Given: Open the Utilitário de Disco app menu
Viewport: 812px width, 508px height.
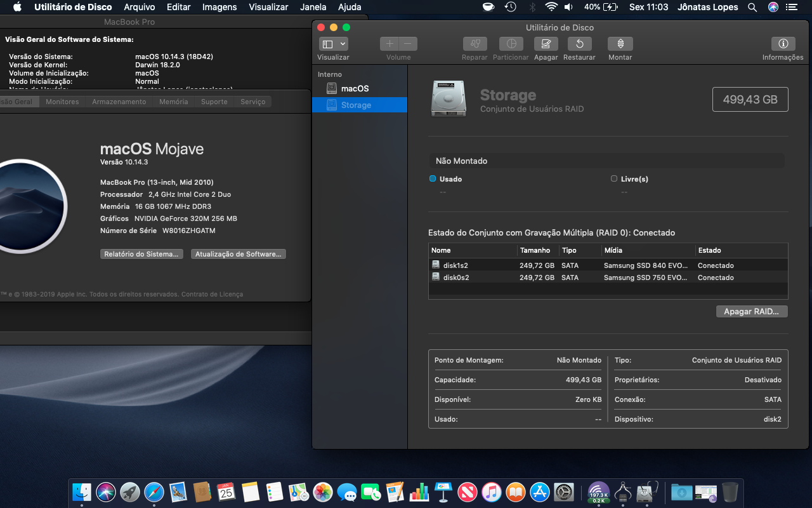Looking at the screenshot, I should pos(73,7).
